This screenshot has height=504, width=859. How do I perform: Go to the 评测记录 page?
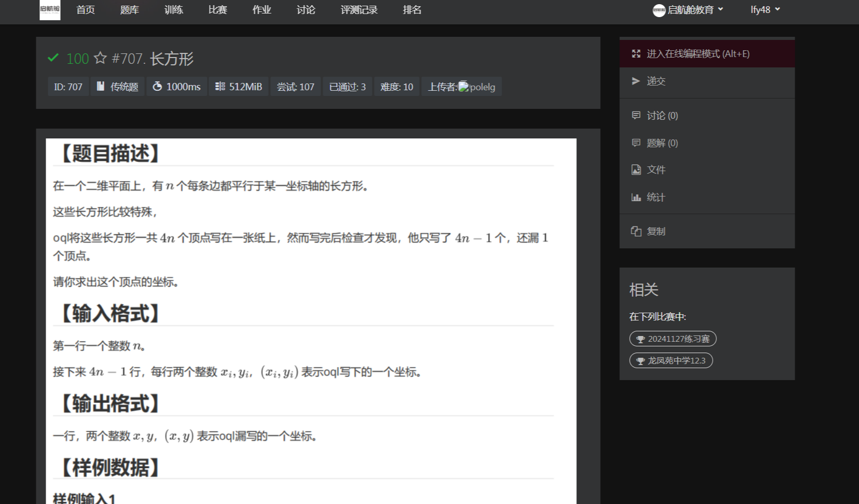pyautogui.click(x=359, y=10)
